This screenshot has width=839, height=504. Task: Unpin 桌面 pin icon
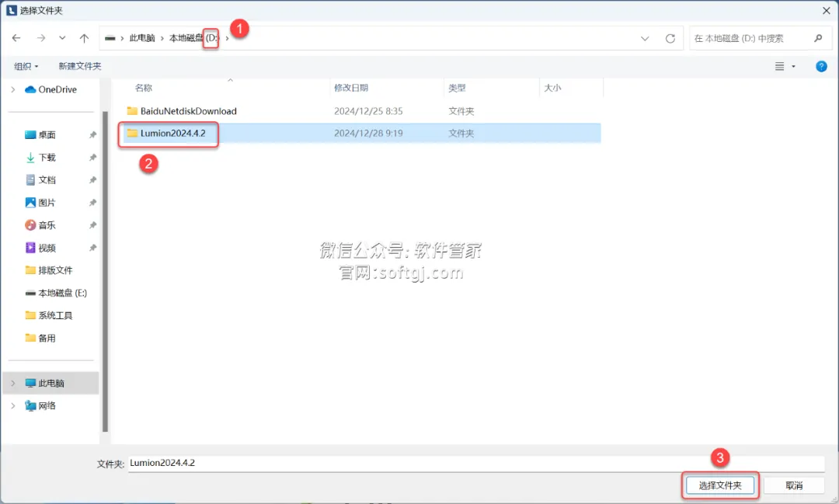point(92,135)
